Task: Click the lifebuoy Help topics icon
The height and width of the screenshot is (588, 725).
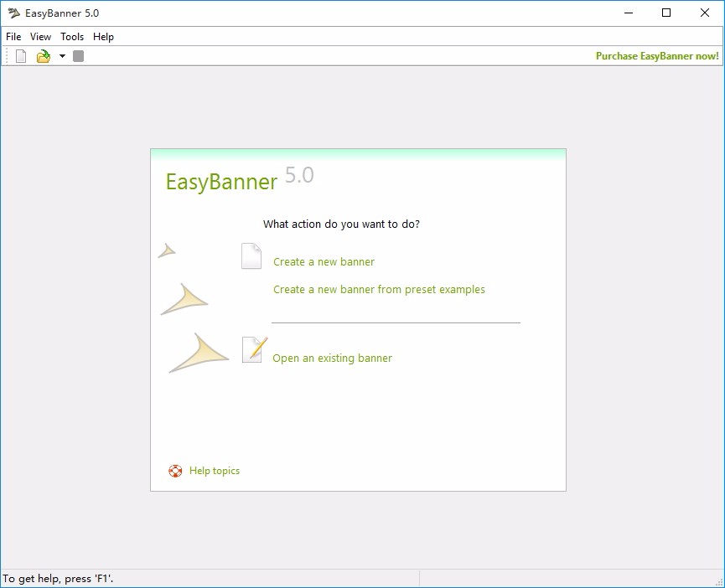Action: [175, 471]
